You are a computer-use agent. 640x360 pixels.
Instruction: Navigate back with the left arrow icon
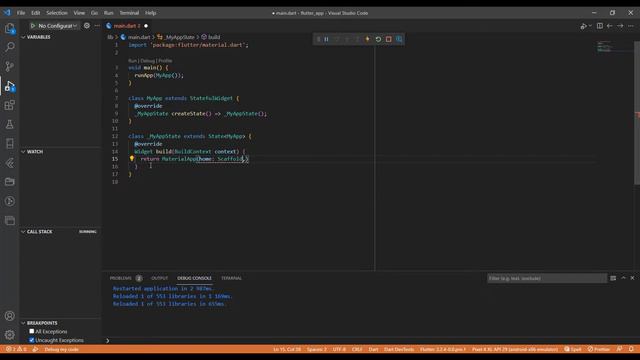tap(609, 26)
